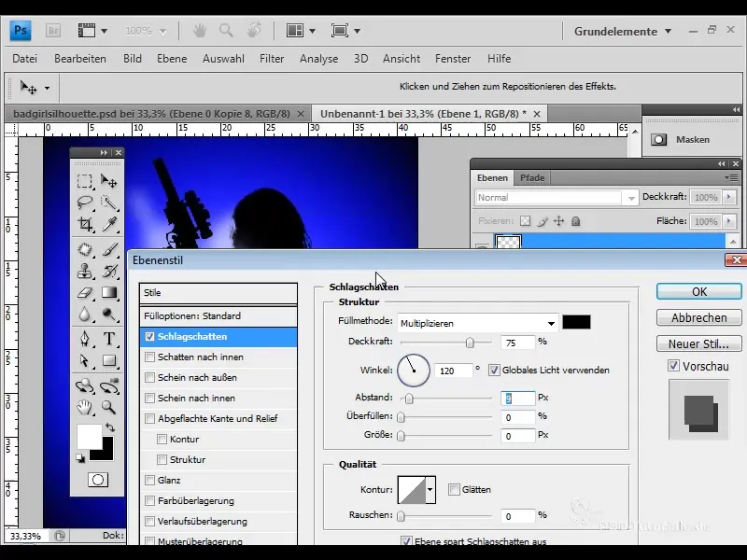
Task: Select the Zoom tool in toolbox
Action: pos(109,407)
